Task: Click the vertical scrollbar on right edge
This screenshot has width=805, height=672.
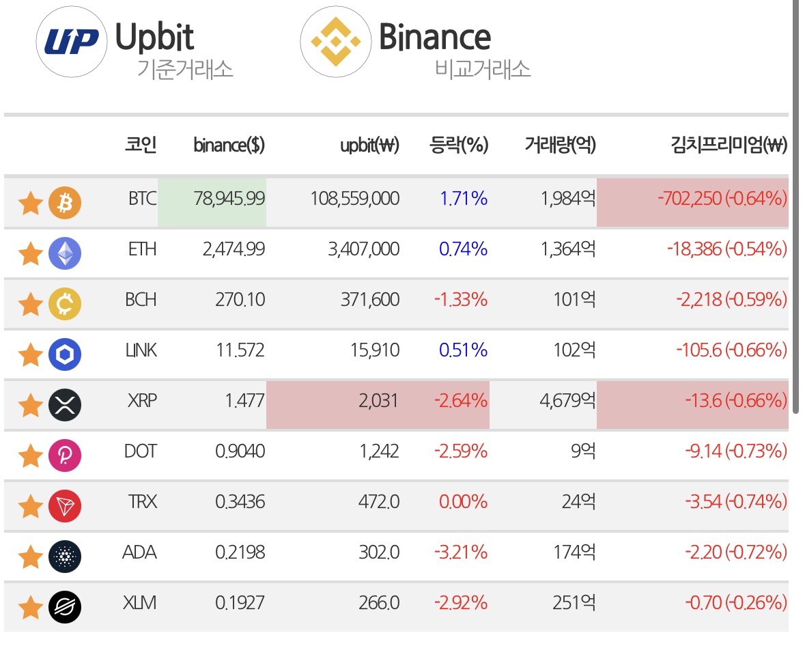Action: 795,206
